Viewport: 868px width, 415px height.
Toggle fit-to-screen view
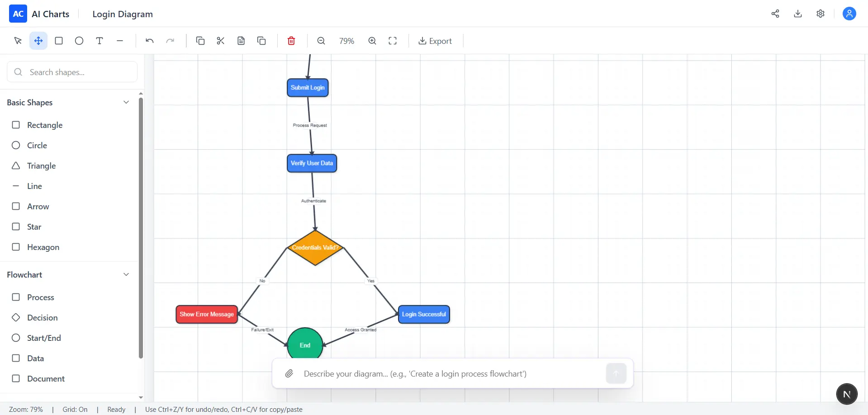(393, 41)
